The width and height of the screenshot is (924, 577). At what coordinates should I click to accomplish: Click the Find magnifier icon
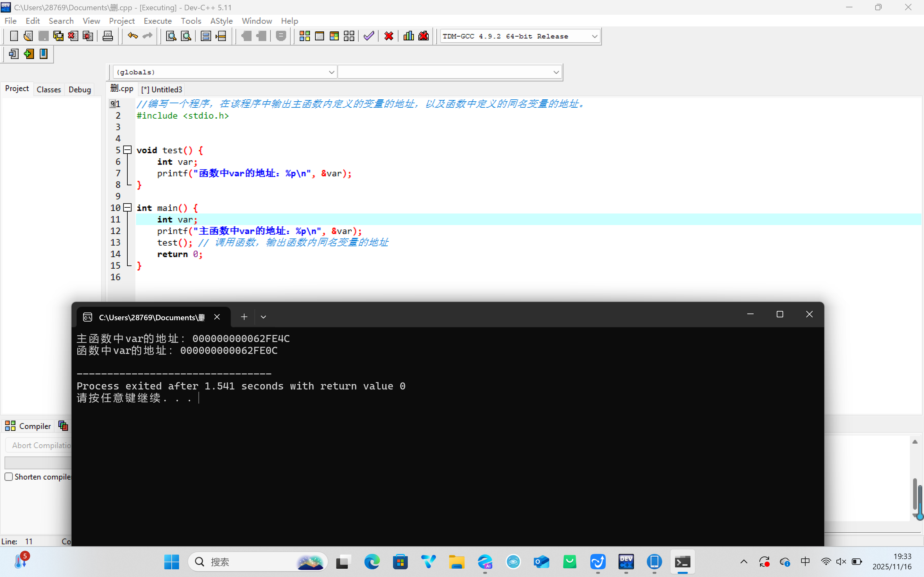171,36
